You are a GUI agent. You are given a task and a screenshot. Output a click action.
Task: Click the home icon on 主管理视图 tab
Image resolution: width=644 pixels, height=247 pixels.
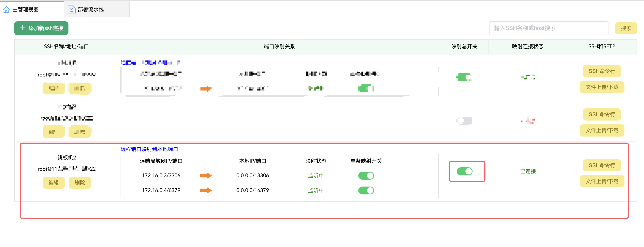[x=6, y=9]
